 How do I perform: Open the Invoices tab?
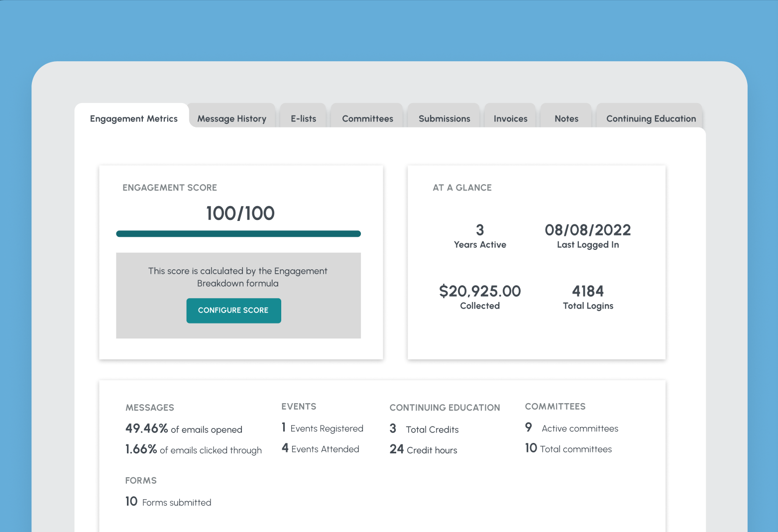pos(510,118)
